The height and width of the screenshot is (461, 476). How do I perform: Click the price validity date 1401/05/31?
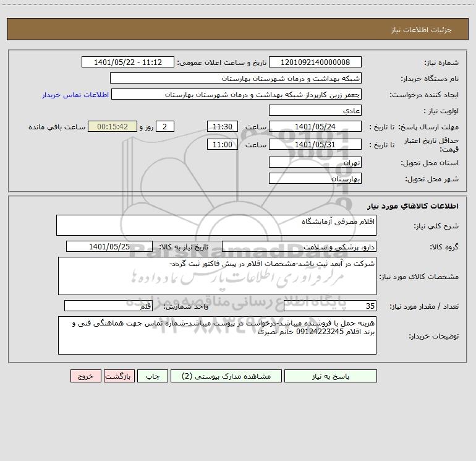(x=315, y=145)
